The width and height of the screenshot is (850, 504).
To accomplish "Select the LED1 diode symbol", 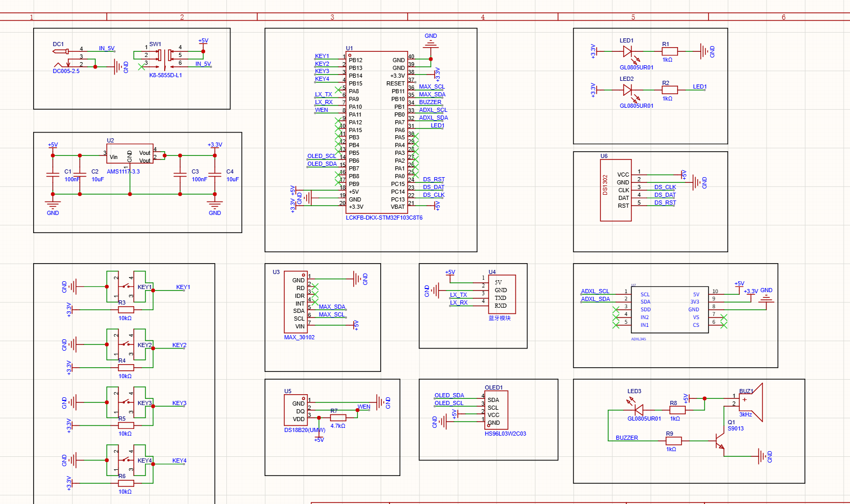I will click(627, 51).
